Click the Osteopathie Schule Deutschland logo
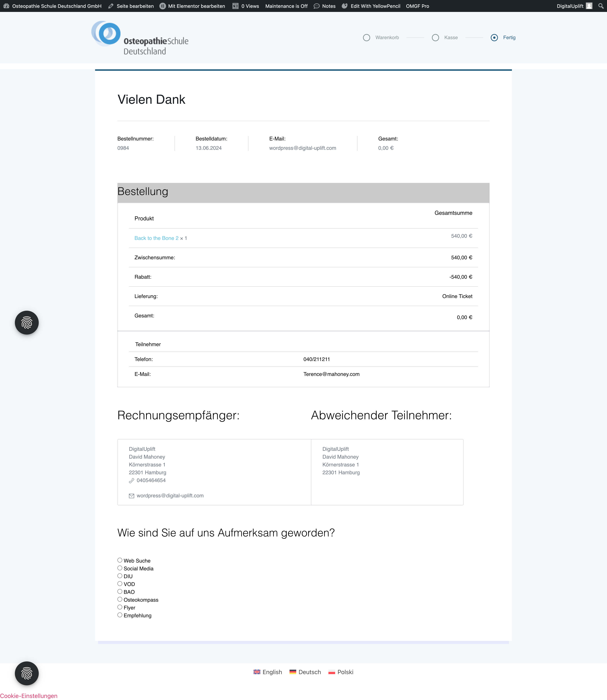Viewport: 607px width, 700px height. pyautogui.click(x=140, y=38)
